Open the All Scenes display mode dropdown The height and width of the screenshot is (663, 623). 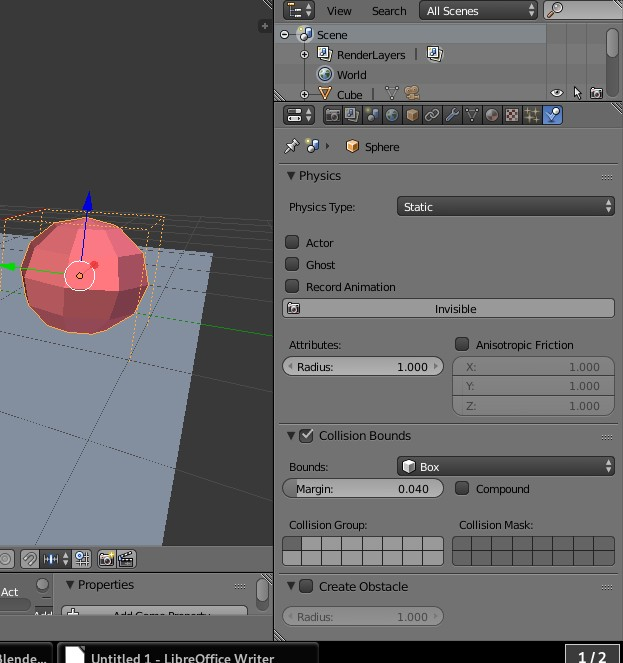point(478,11)
